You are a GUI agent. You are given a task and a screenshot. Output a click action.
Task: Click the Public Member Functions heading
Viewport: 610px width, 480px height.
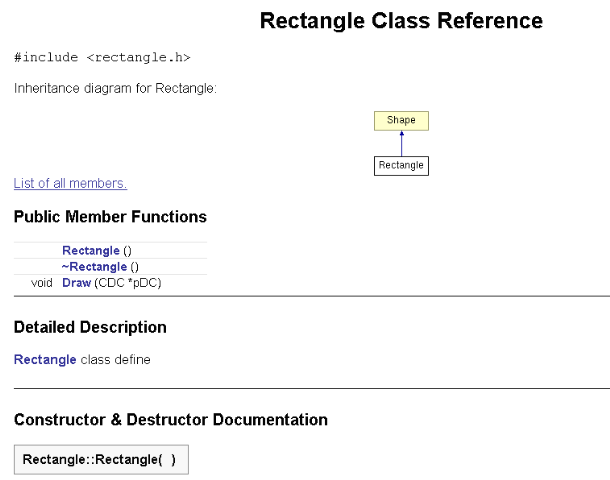point(110,217)
